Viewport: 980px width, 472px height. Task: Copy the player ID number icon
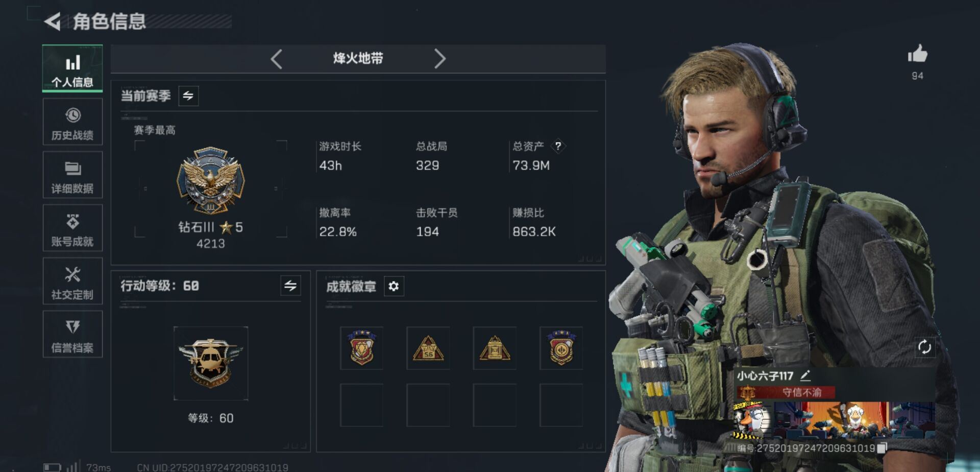click(881, 448)
